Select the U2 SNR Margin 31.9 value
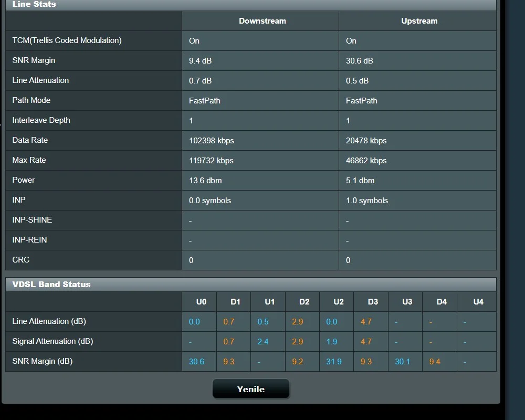The width and height of the screenshot is (525, 420). 334,362
